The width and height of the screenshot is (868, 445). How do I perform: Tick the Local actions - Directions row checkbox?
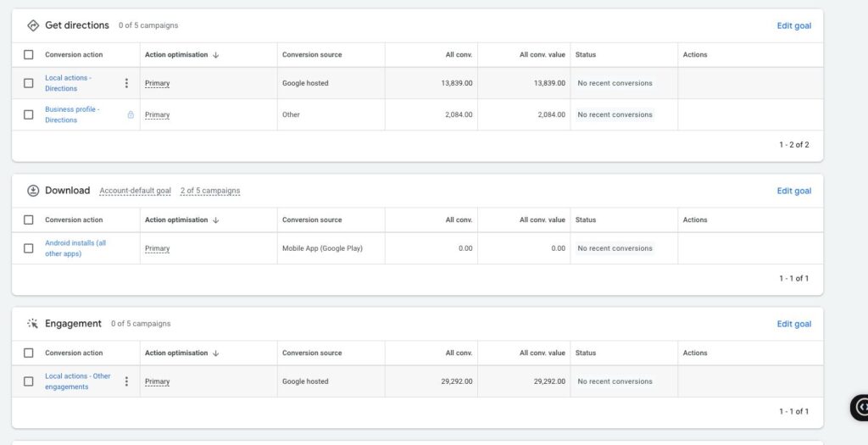tap(29, 83)
